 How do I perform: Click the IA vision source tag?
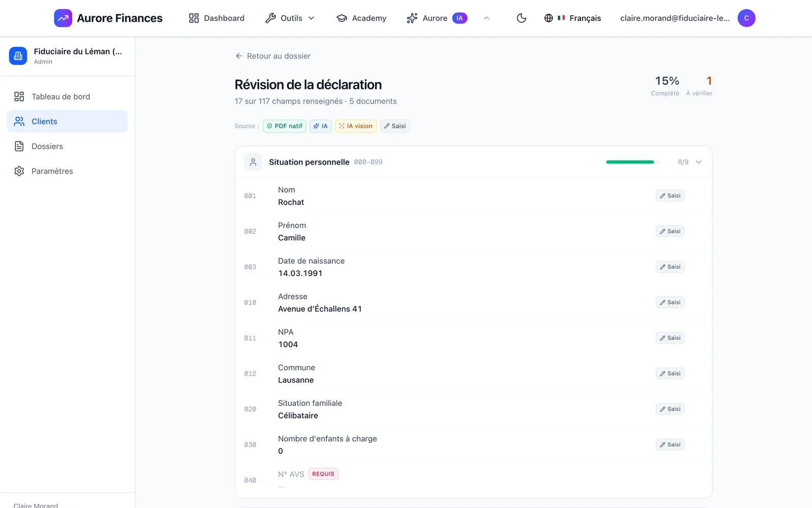[356, 126]
